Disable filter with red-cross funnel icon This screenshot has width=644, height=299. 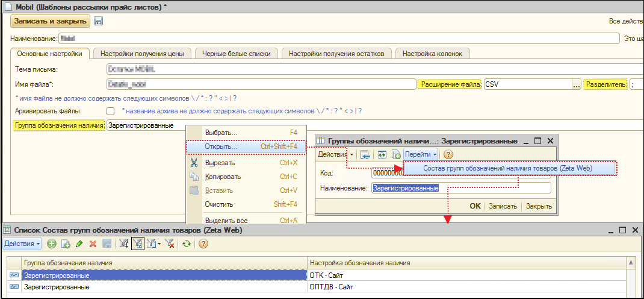[x=169, y=244]
